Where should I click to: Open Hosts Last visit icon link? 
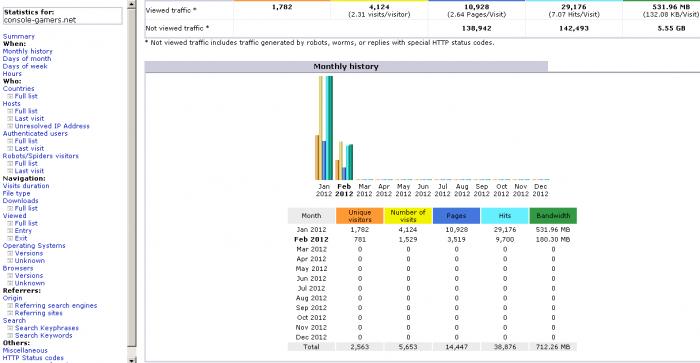click(10, 119)
